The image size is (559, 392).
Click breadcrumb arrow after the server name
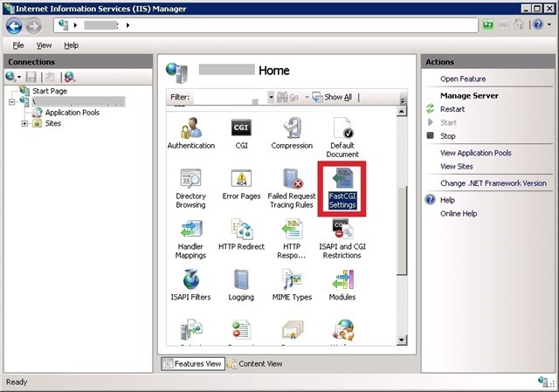pos(128,25)
